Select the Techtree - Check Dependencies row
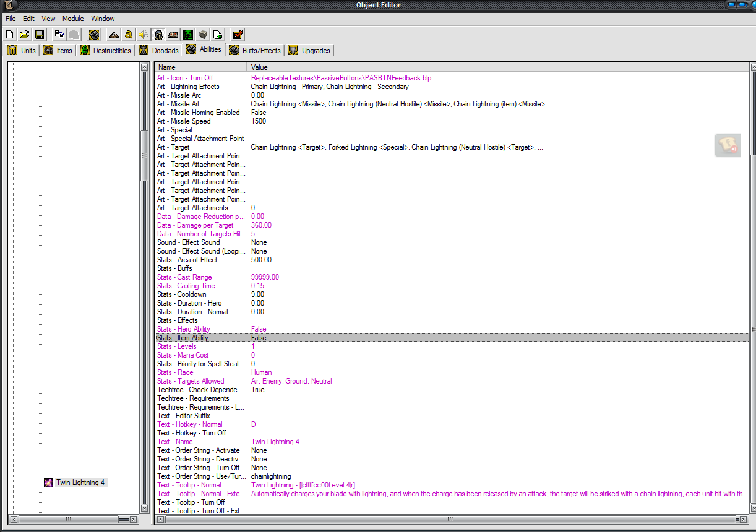756x532 pixels. 452,390
